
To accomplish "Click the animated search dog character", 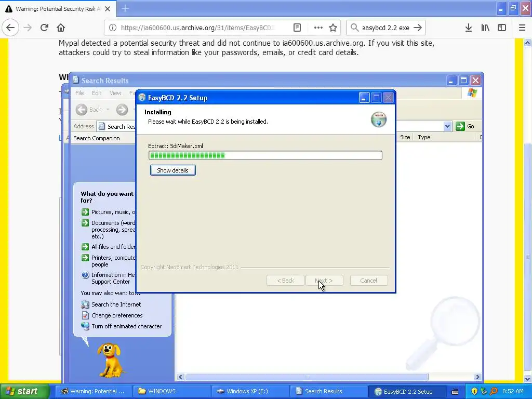I will click(x=110, y=360).
